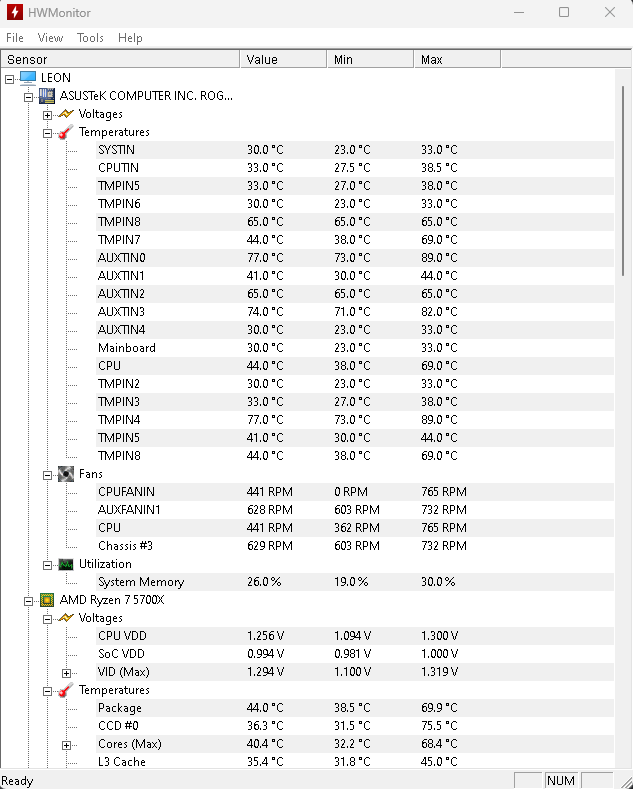Click the Ready status bar text

(17, 780)
